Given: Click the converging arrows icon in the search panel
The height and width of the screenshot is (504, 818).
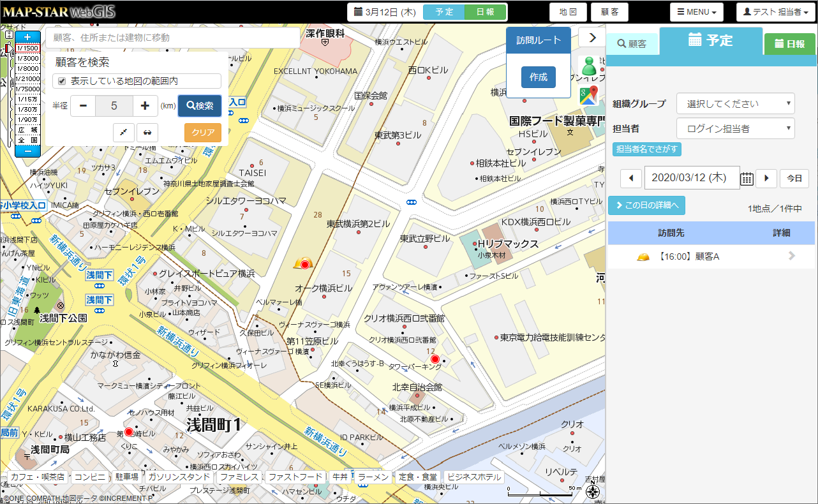Looking at the screenshot, I should [124, 133].
